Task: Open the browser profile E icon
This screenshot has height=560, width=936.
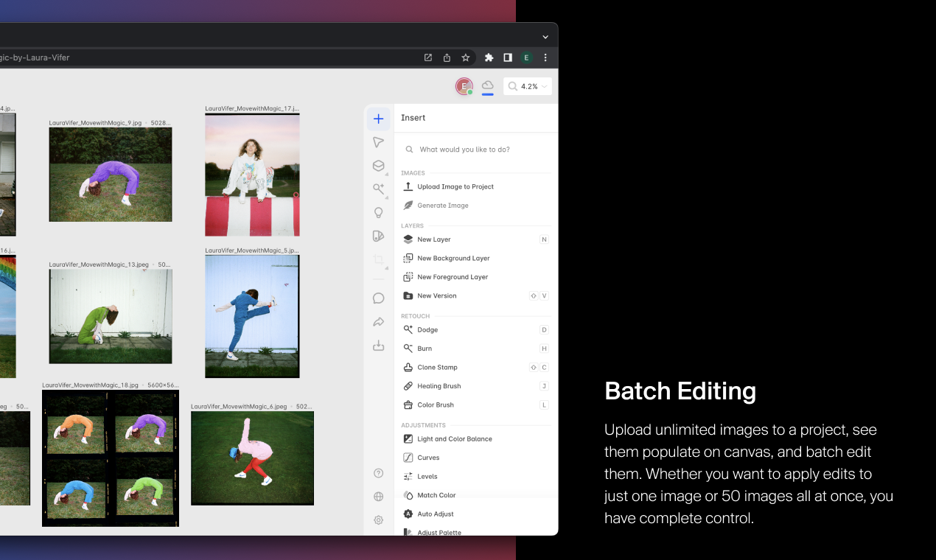Action: coord(526,57)
